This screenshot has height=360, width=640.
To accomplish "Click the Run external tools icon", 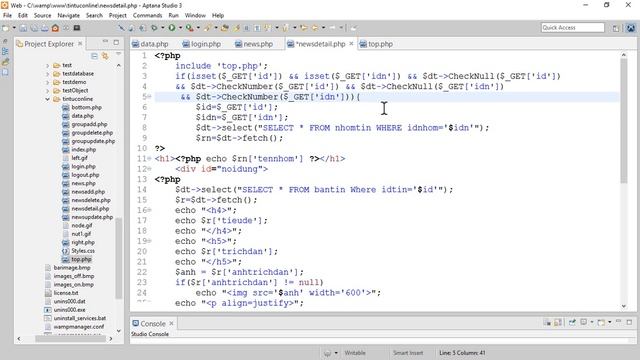I will point(189,28).
